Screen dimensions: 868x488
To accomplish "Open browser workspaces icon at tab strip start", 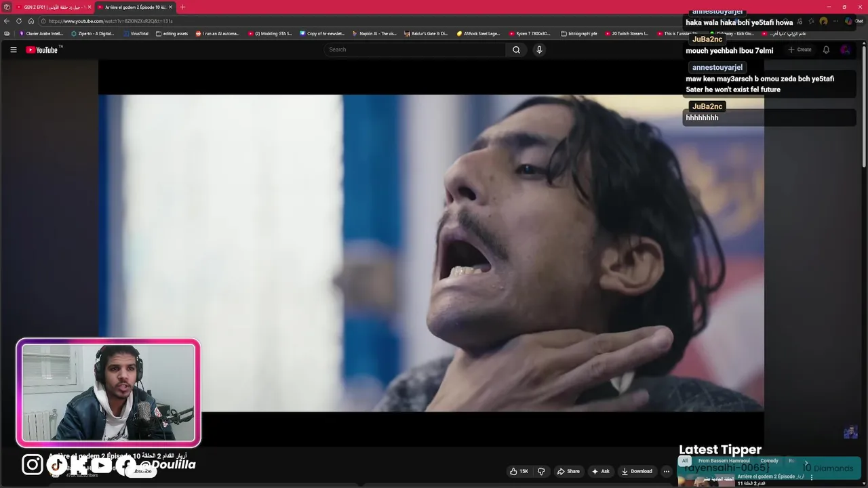I will [x=7, y=7].
